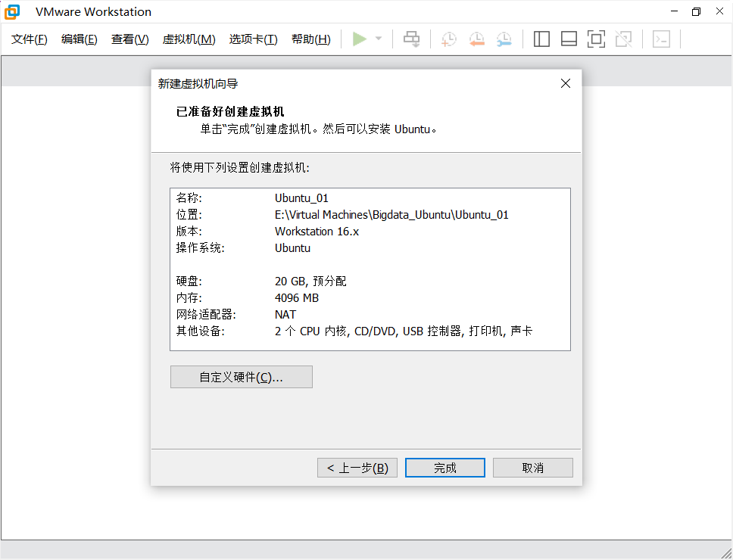Image resolution: width=733 pixels, height=560 pixels.
Task: Open the 编辑(E) menu
Action: tap(80, 39)
